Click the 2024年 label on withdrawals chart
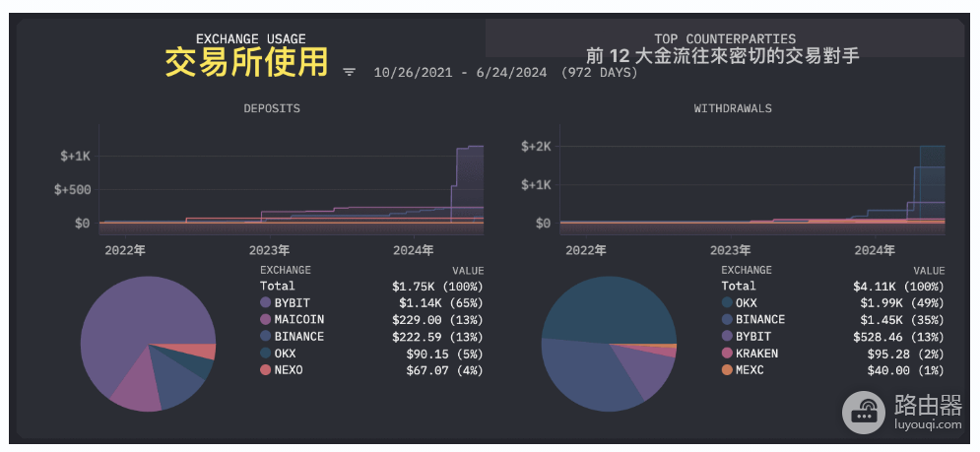This screenshot has height=452, width=980. 873,251
